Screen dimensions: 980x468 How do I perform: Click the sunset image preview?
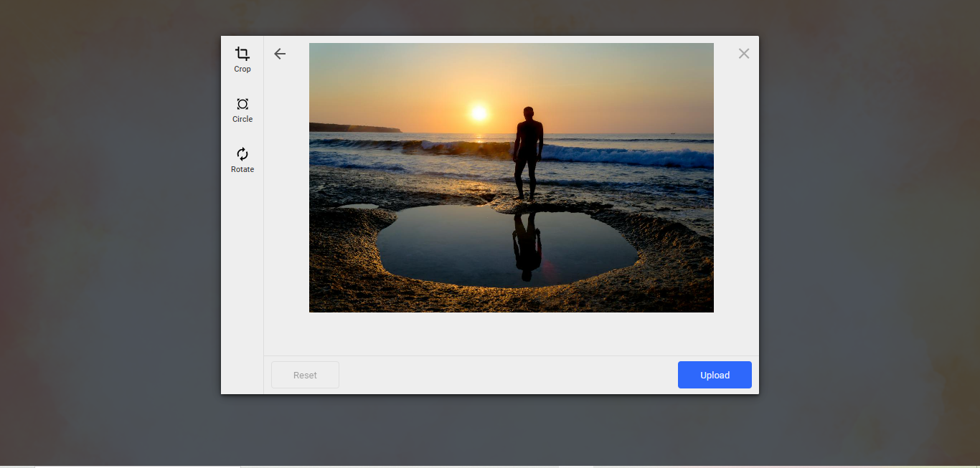click(x=511, y=177)
